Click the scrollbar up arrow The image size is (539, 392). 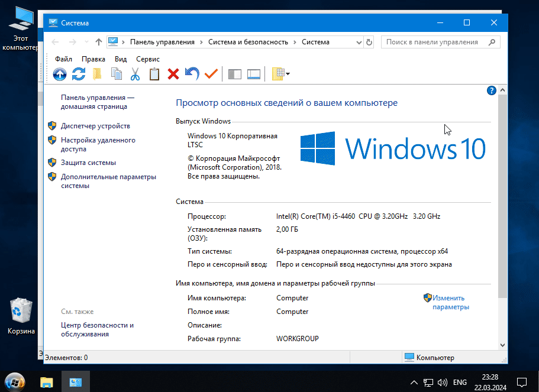[x=502, y=90]
